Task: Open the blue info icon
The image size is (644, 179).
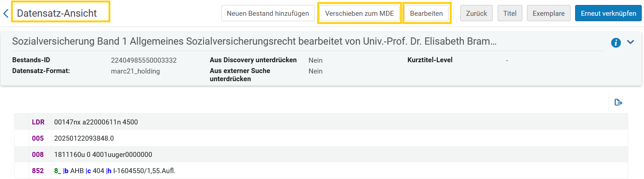Action: pos(616,43)
